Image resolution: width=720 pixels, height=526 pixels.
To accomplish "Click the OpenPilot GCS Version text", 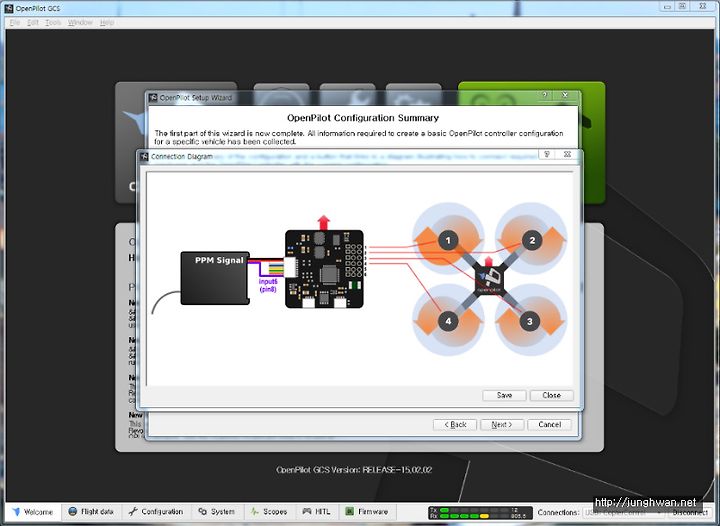I will tap(354, 470).
